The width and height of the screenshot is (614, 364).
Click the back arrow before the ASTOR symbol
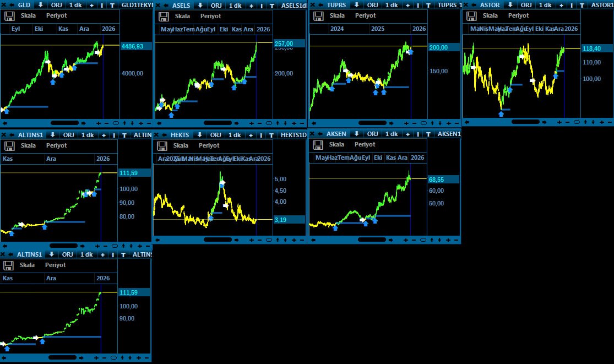point(473,5)
